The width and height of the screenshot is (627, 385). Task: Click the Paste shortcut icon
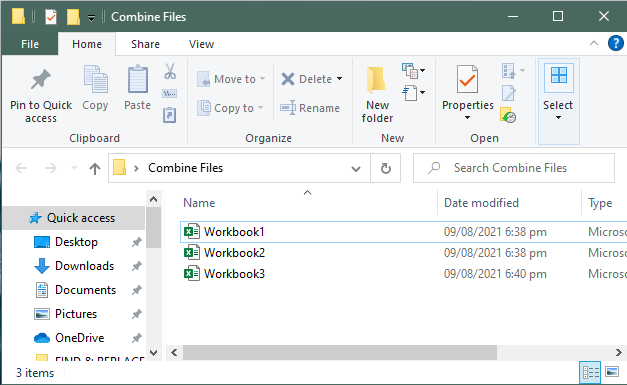pos(170,115)
